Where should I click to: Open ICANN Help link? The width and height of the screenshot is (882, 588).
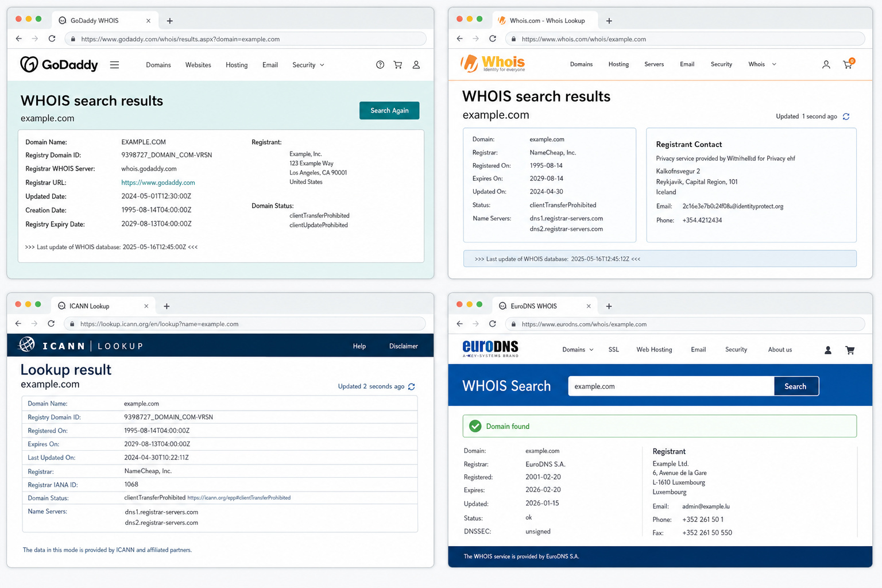point(359,346)
